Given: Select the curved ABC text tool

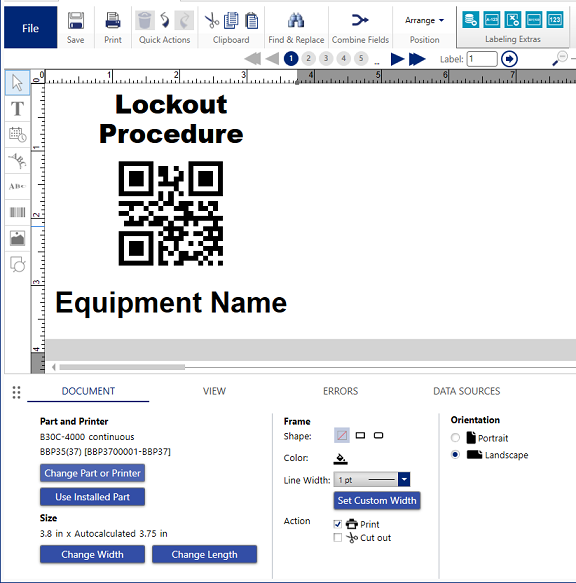Looking at the screenshot, I should pos(17,161).
